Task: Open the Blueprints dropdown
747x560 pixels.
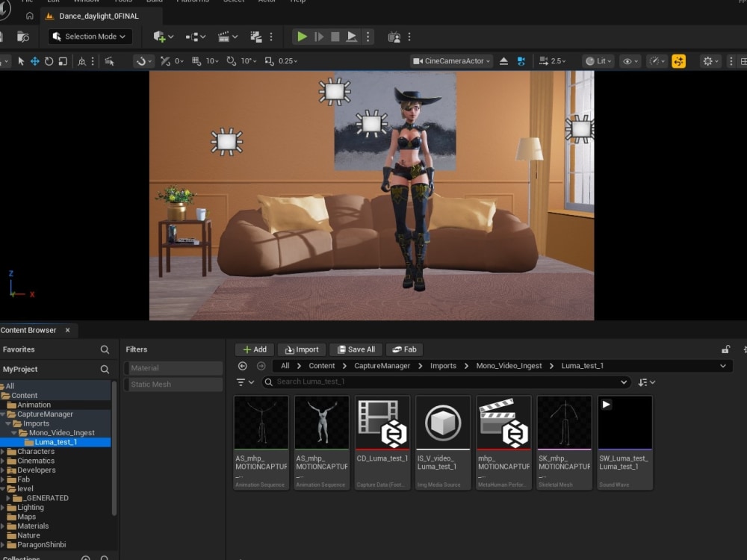Action: 195,37
